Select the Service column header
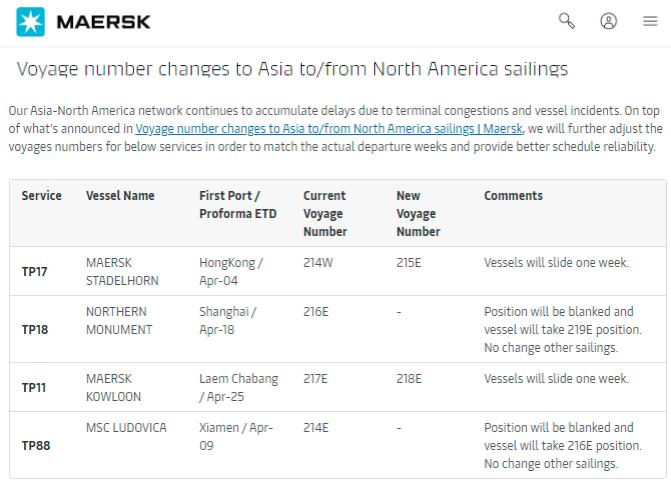This screenshot has width=671, height=483. coord(41,196)
